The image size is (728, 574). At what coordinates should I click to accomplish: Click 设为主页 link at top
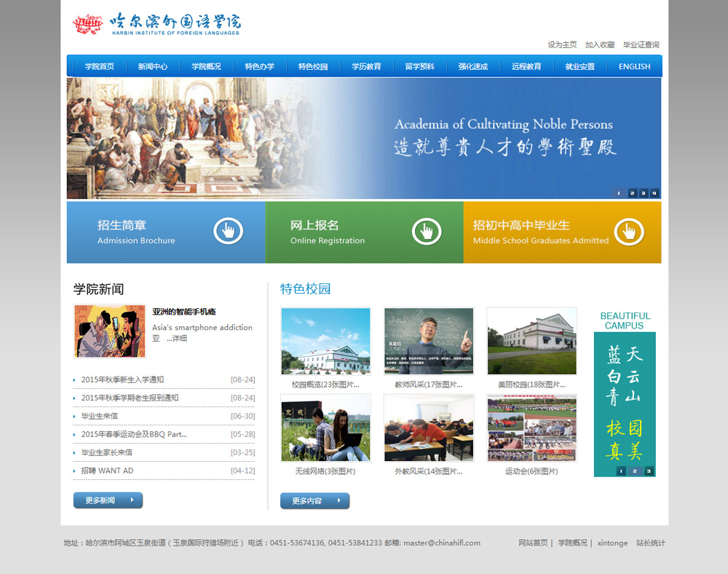(x=562, y=44)
